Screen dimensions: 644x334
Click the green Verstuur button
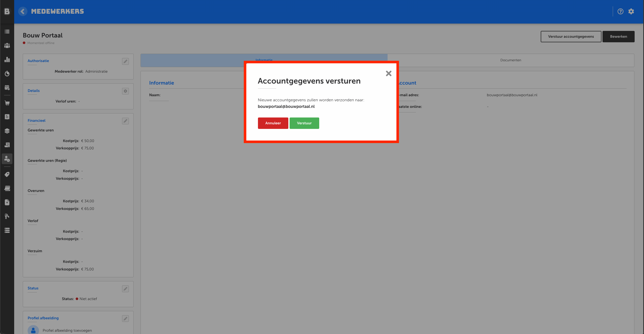[x=304, y=123]
